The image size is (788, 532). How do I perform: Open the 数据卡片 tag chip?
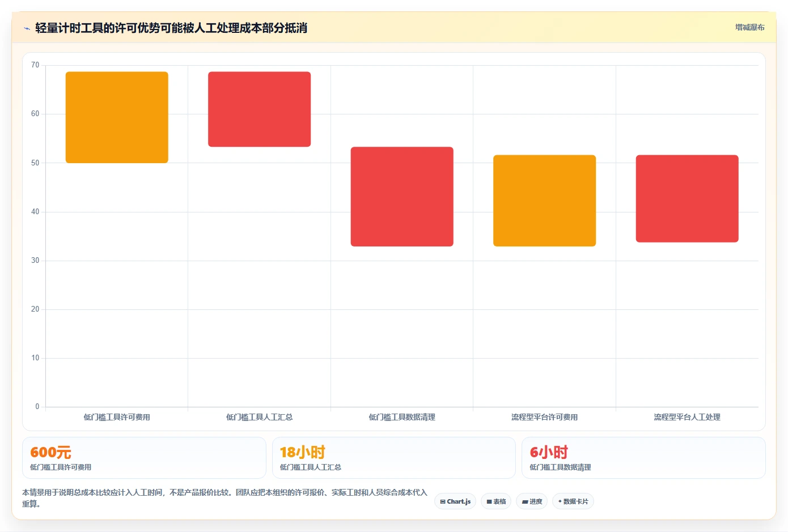pos(573,501)
